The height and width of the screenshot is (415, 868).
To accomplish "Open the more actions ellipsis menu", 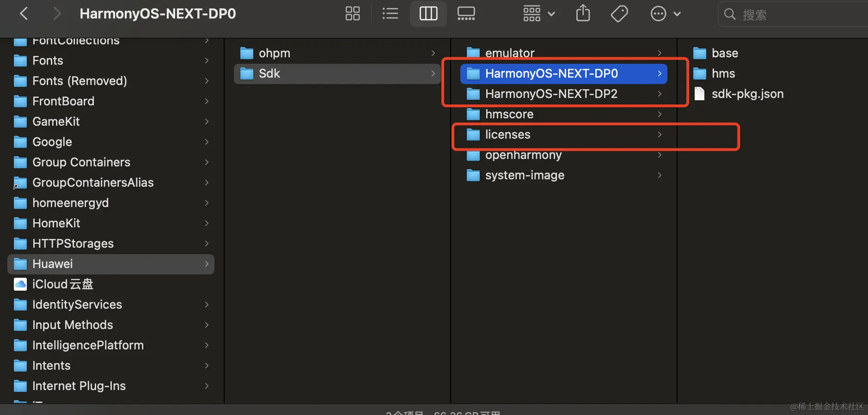I will [665, 14].
